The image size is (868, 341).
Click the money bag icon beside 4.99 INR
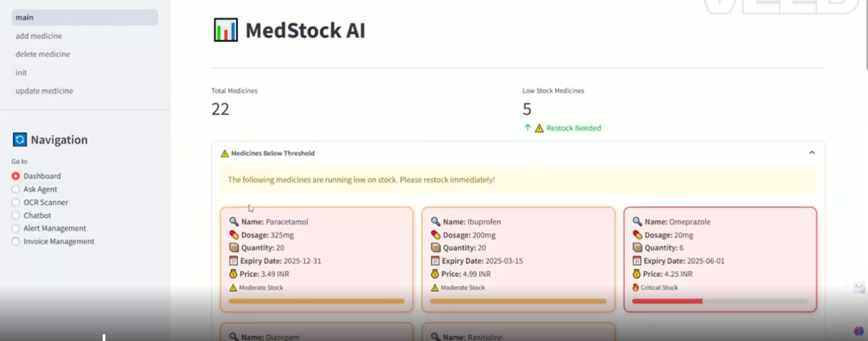pyautogui.click(x=436, y=274)
